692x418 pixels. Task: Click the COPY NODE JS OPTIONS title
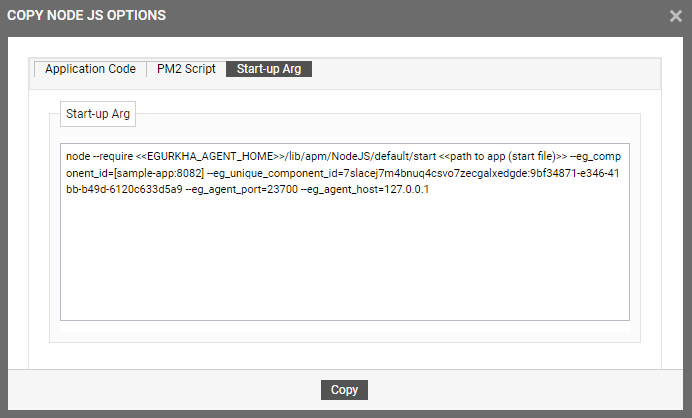click(x=86, y=15)
